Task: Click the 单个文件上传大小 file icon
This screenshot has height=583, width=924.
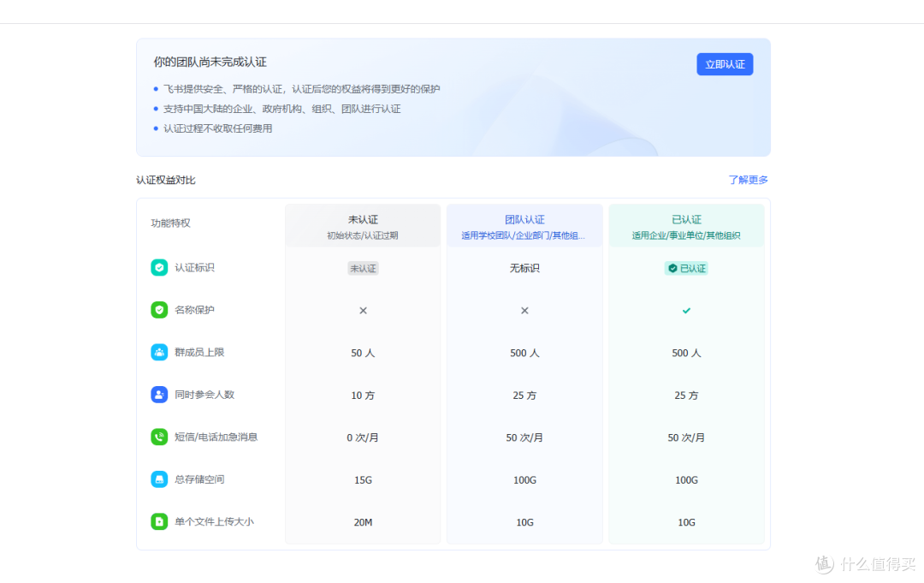Action: coord(159,521)
